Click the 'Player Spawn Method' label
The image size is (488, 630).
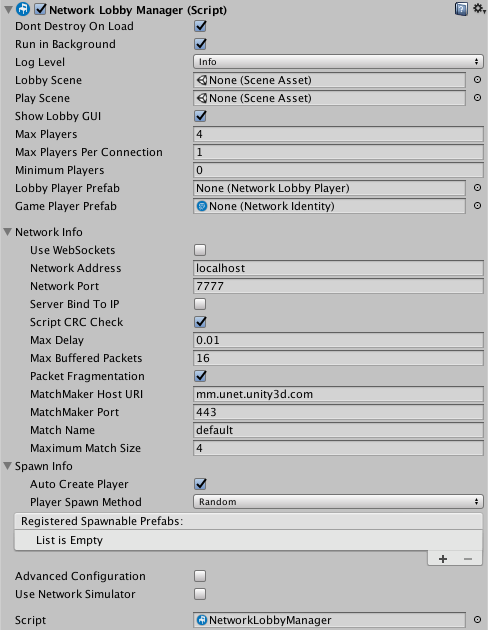tap(86, 502)
